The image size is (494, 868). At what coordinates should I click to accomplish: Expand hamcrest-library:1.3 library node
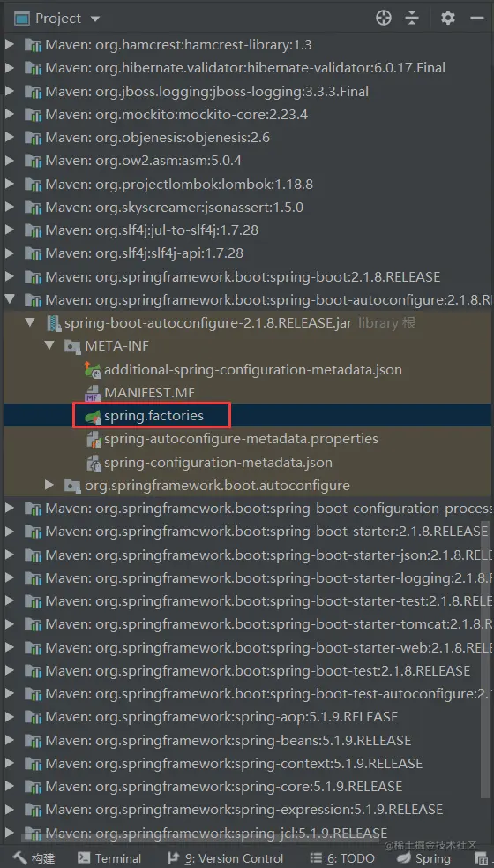pyautogui.click(x=10, y=44)
